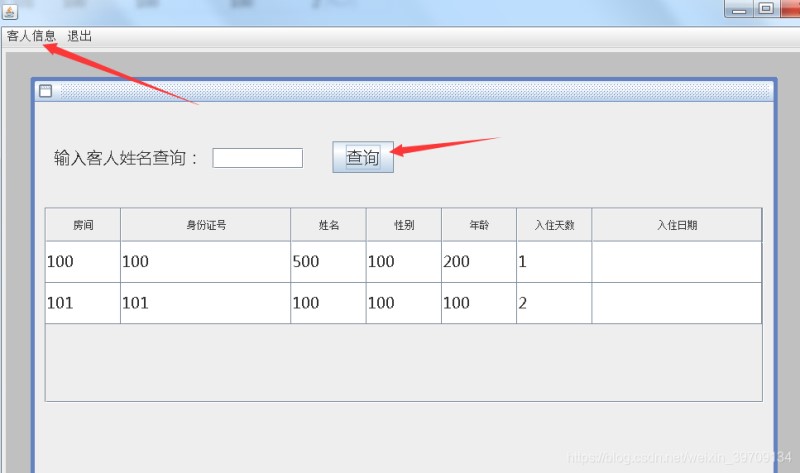
Task: Select 年龄 cell showing 200
Action: (479, 262)
